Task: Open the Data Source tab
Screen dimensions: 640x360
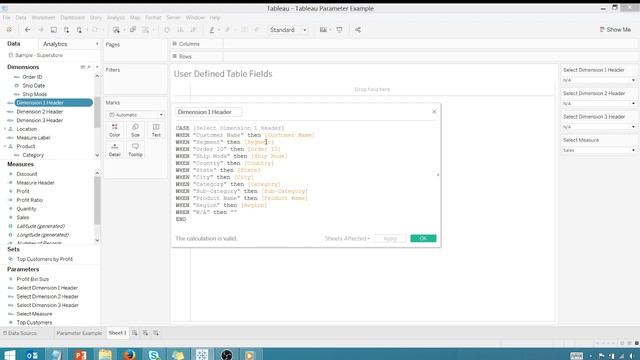Action: [20, 333]
